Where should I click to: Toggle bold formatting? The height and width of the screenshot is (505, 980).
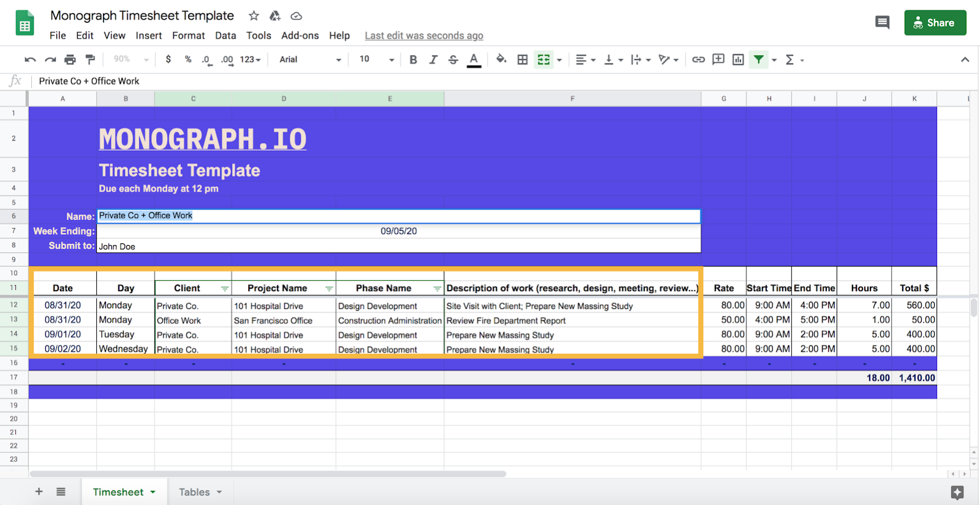(x=413, y=59)
